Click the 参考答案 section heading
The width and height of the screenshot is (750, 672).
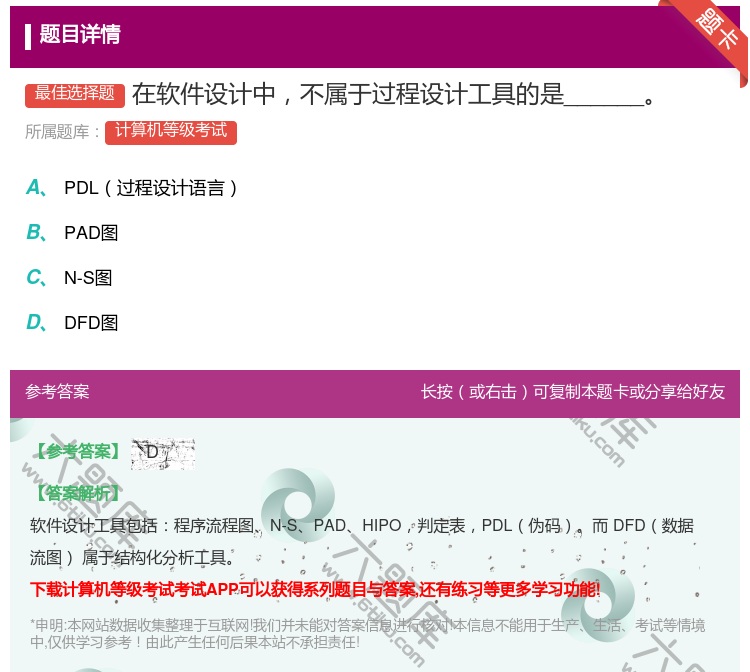(57, 392)
